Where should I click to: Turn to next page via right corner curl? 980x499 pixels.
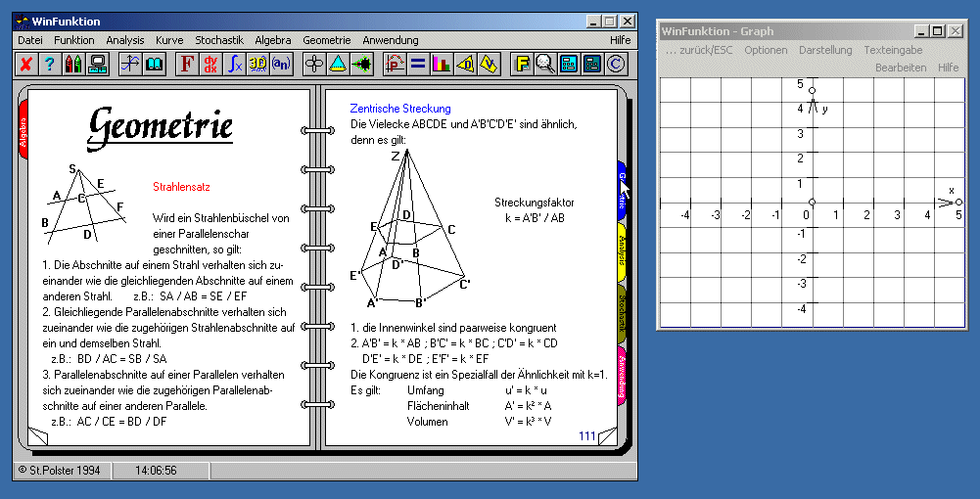[x=607, y=435]
